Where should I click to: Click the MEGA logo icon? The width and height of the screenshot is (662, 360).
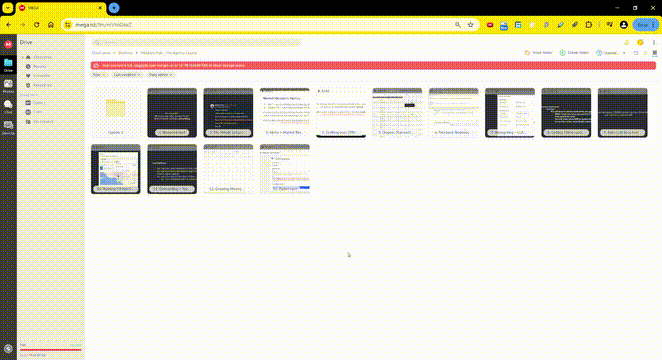point(8,44)
